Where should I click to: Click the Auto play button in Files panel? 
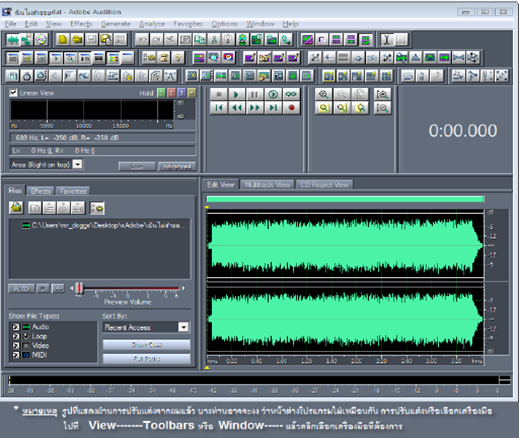point(21,288)
